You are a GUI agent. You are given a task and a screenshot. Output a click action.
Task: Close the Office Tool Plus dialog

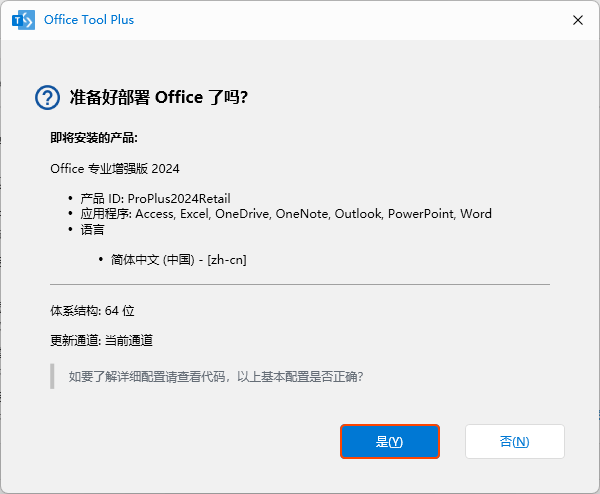pos(577,20)
